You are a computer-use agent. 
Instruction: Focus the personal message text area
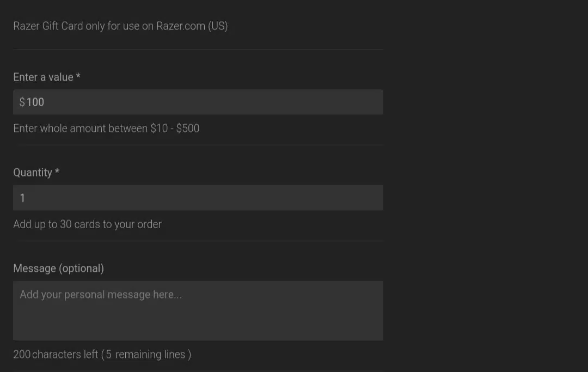coord(198,311)
